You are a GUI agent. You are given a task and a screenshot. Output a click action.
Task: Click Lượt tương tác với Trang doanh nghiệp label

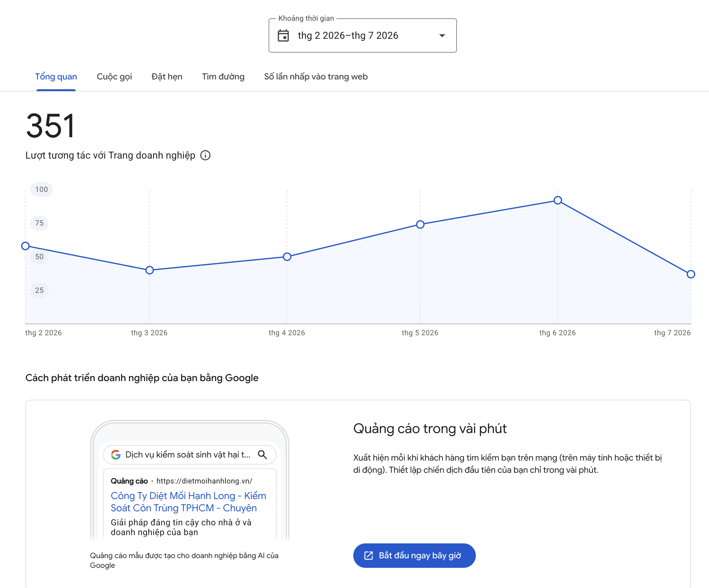click(x=110, y=155)
